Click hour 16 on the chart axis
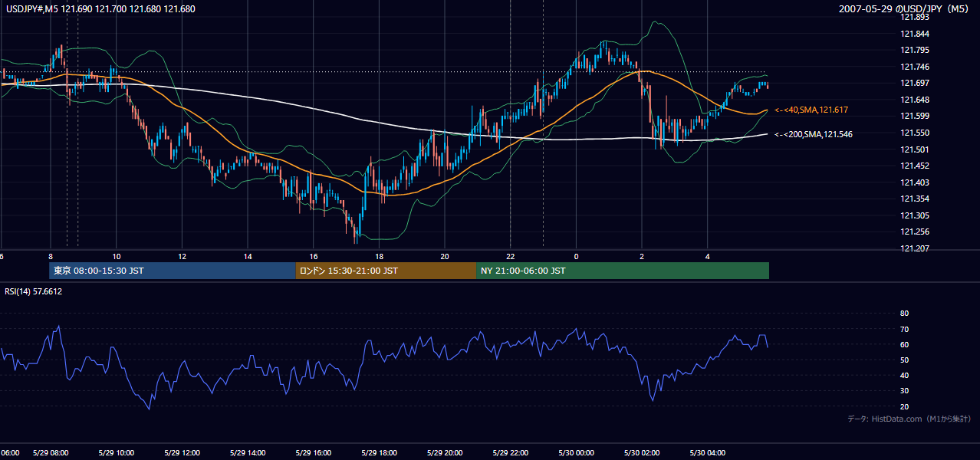 [x=314, y=255]
